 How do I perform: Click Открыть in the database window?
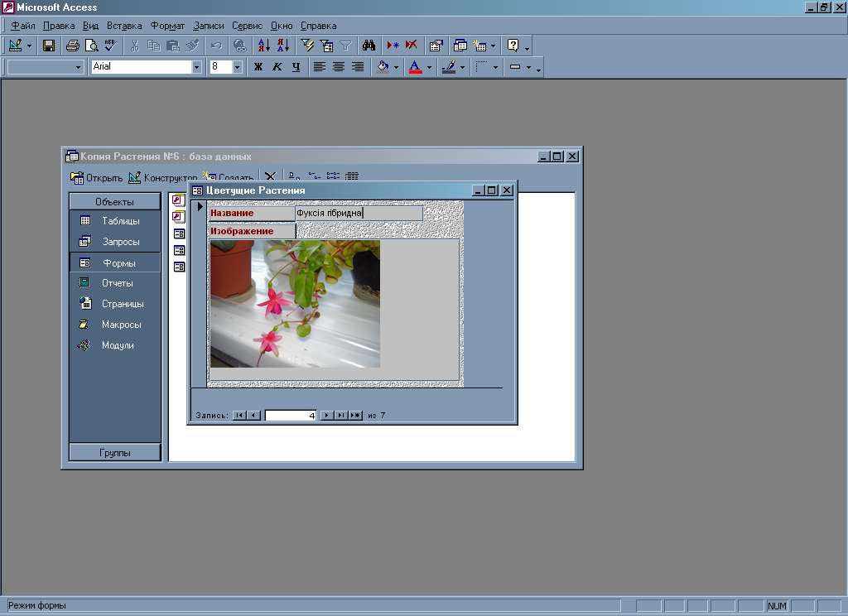coord(97,177)
